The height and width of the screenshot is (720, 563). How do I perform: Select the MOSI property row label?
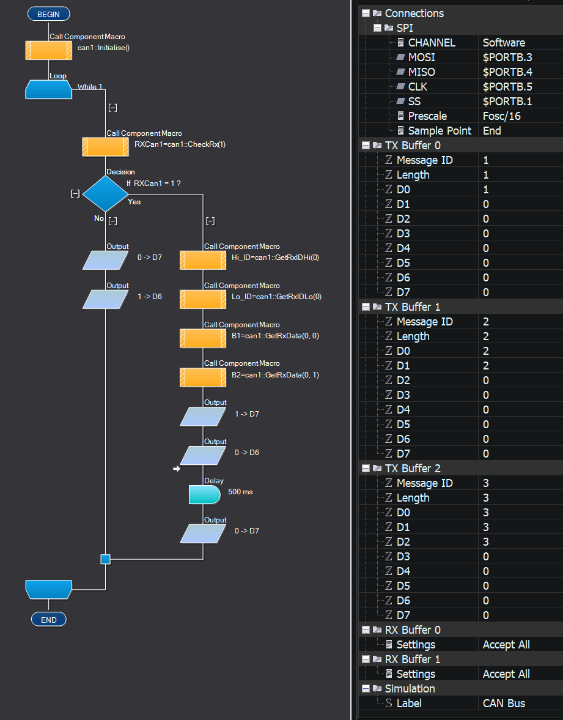[x=422, y=57]
